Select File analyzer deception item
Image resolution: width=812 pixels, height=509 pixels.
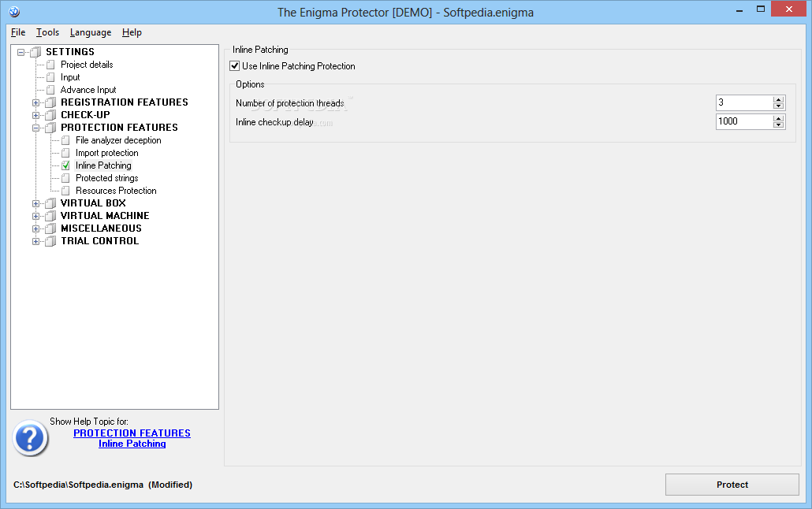pyautogui.click(x=118, y=140)
